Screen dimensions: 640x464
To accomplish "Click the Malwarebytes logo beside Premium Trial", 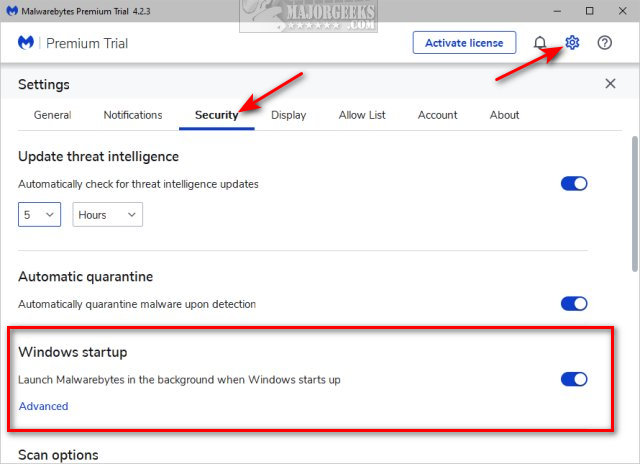I will [26, 42].
